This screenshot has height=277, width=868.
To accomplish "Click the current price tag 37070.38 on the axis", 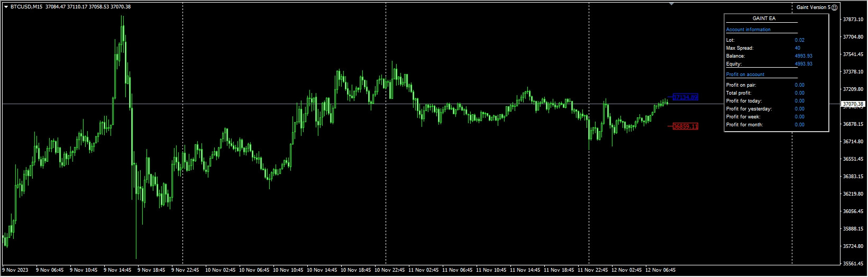I will [854, 104].
